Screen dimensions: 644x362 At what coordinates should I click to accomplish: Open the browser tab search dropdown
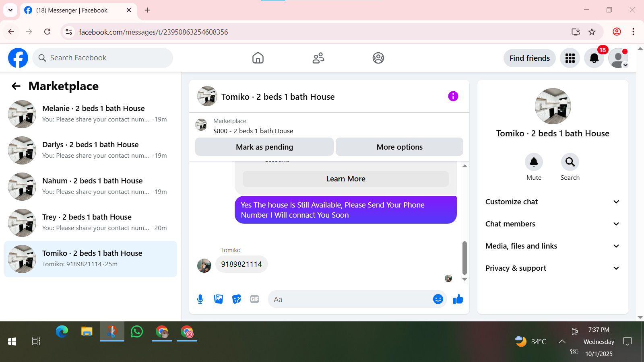[10, 10]
